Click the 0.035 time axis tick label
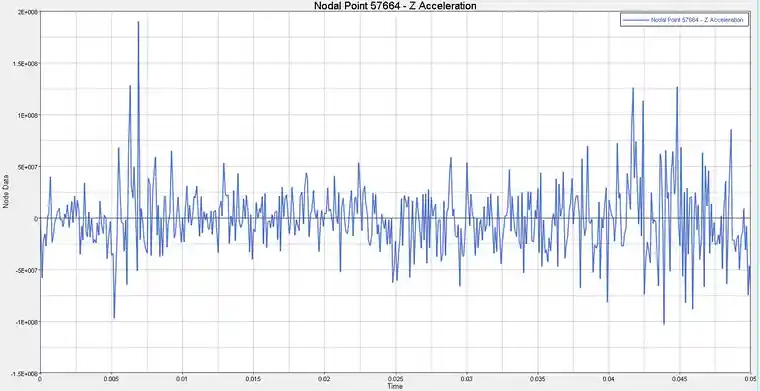This screenshot has width=760, height=391. pos(538,378)
